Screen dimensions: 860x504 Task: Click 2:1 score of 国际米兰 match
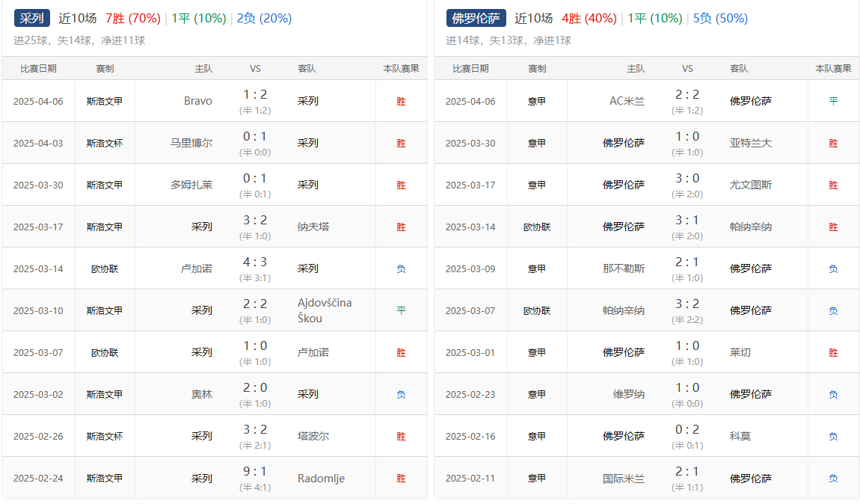(687, 471)
